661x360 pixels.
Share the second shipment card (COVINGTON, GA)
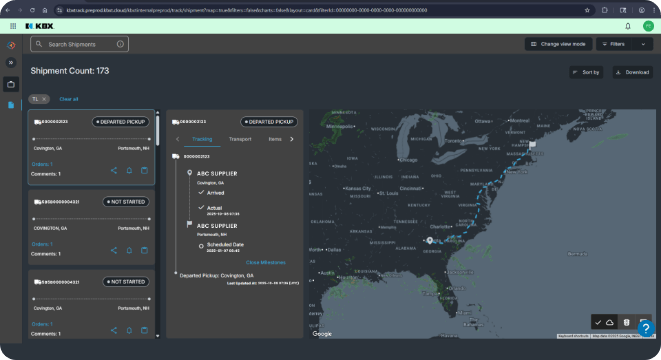[114, 250]
